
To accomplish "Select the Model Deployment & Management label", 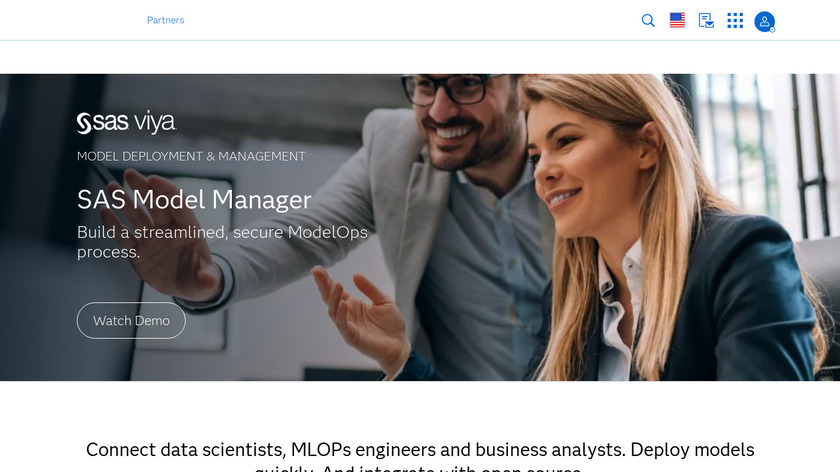I will click(x=191, y=156).
